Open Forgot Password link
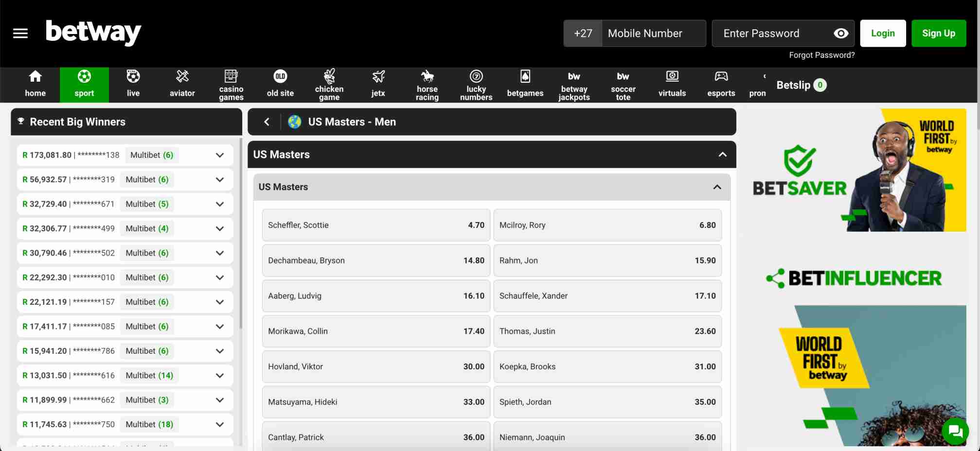980x451 pixels. [821, 55]
